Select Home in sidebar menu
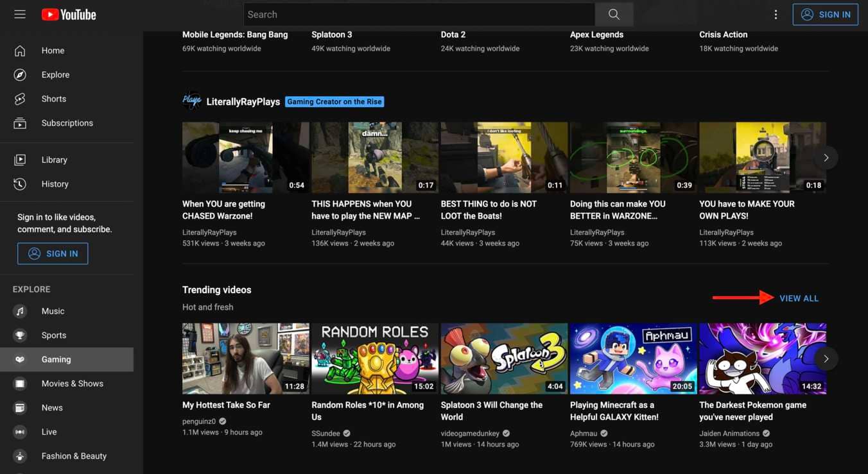The image size is (868, 474). 67,51
